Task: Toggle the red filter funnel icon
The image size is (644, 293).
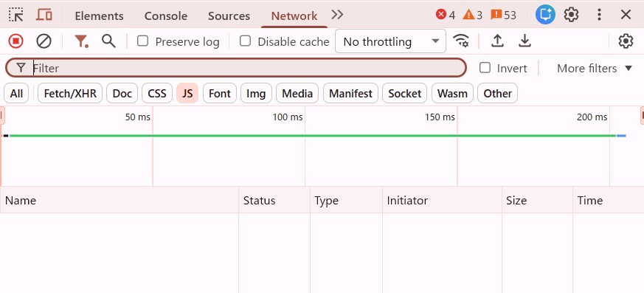Action: tap(81, 41)
